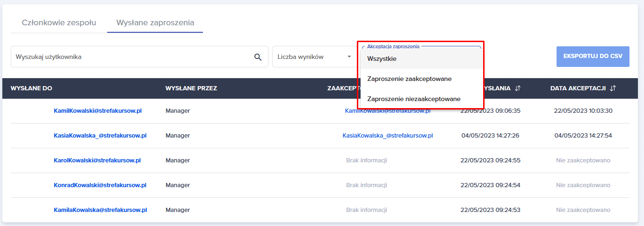Click the search magnifier icon

258,57
